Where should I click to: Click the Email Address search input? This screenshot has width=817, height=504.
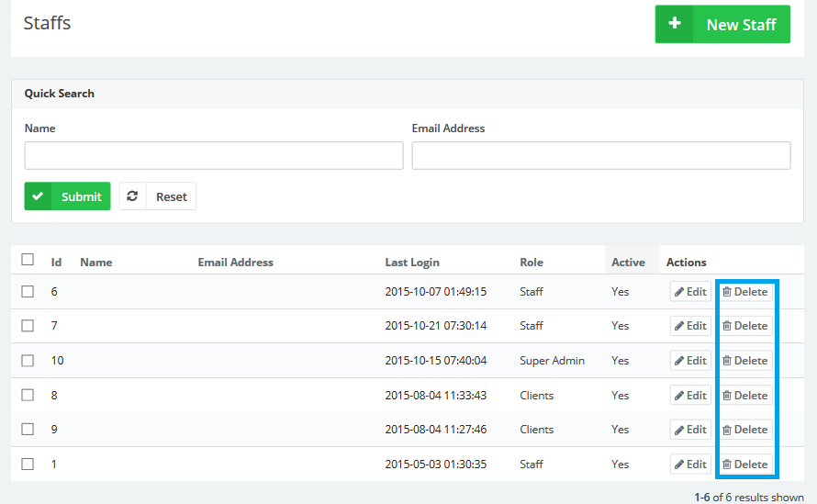tap(600, 156)
